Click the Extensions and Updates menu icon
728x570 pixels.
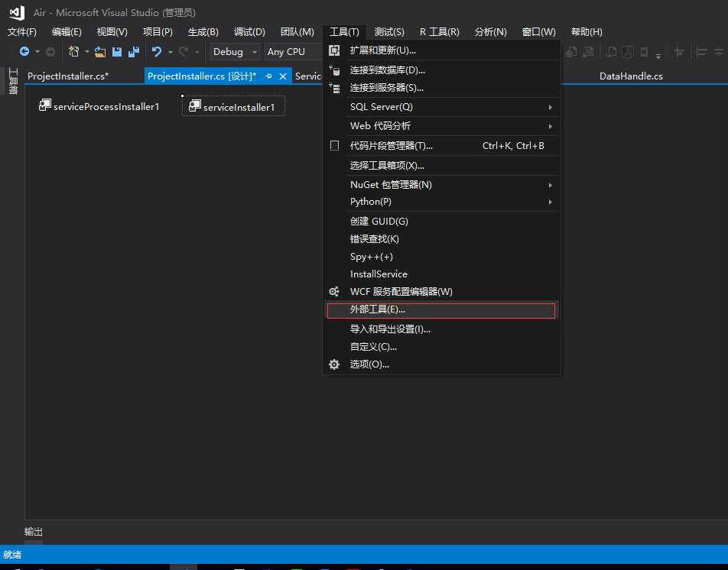(x=334, y=50)
